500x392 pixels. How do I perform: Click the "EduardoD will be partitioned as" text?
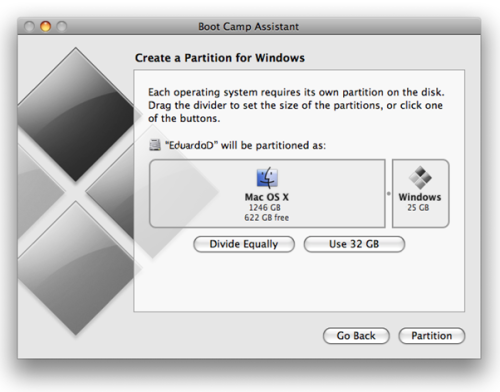(x=246, y=146)
